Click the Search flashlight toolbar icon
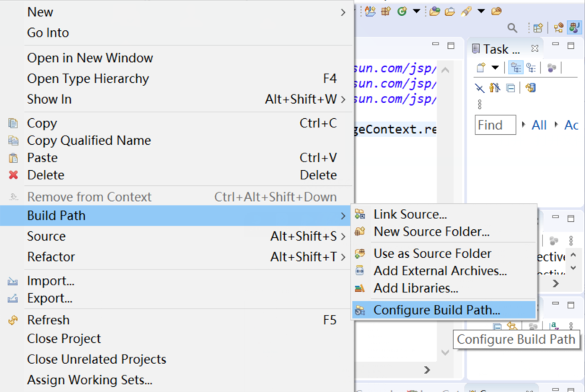Screen dimensions: 585x392 coord(466,12)
